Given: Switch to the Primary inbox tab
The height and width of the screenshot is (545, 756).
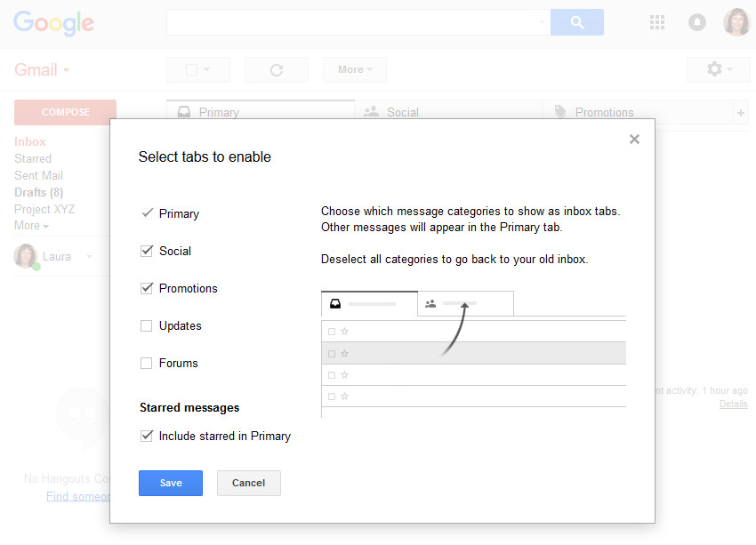Looking at the screenshot, I should pyautogui.click(x=261, y=112).
